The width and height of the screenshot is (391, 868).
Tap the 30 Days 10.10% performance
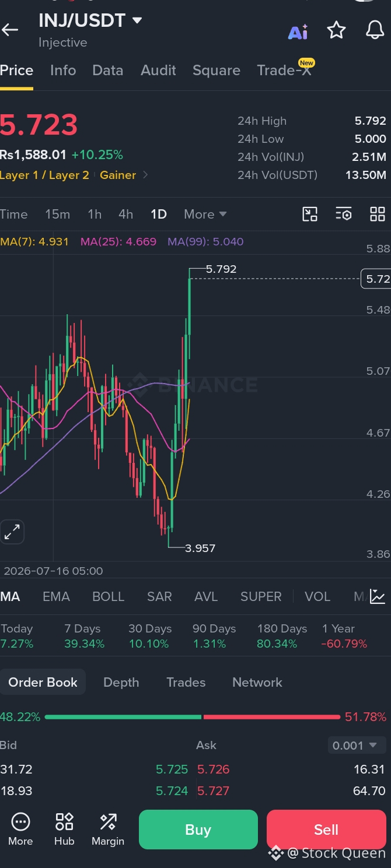coord(150,636)
